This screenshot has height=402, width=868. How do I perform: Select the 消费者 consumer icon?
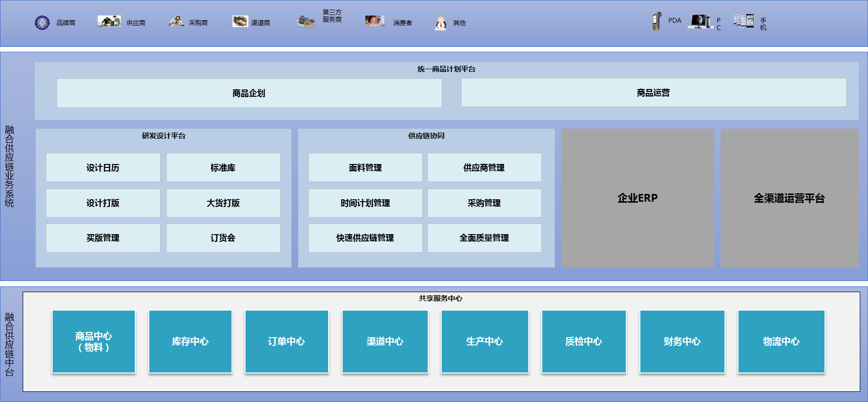pyautogui.click(x=375, y=21)
